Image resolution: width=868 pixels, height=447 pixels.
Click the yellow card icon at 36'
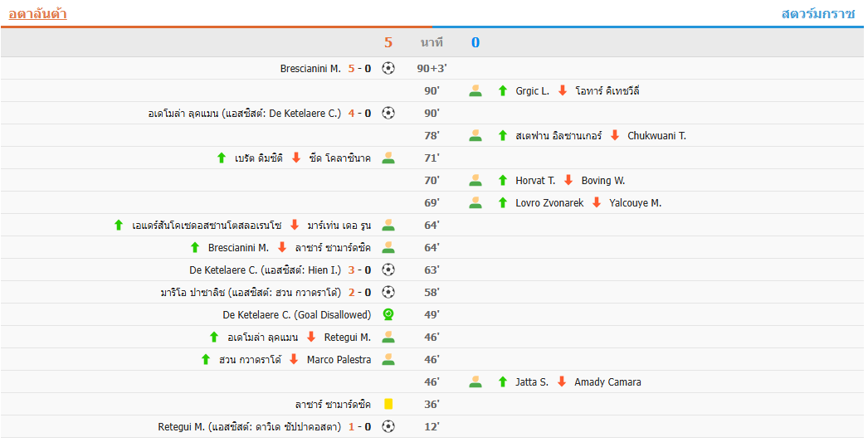pyautogui.click(x=388, y=405)
